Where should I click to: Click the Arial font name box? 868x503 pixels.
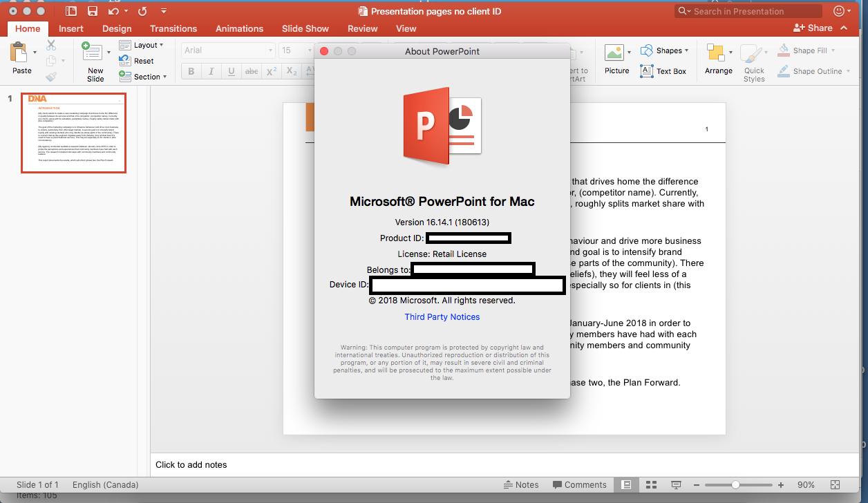point(228,50)
